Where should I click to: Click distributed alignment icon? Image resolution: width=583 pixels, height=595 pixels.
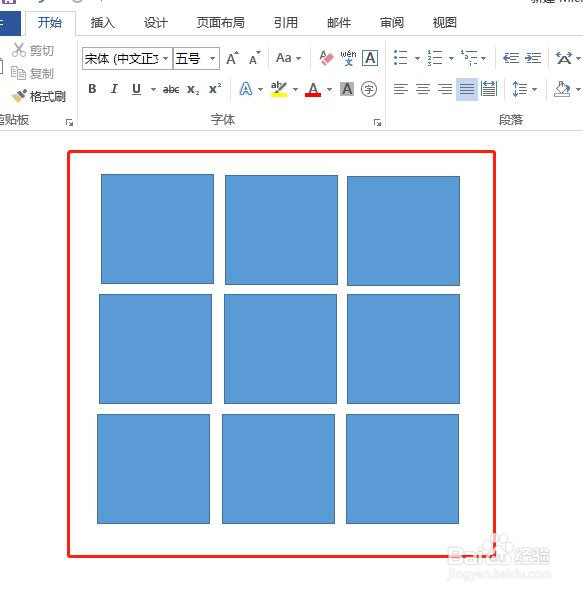489,89
